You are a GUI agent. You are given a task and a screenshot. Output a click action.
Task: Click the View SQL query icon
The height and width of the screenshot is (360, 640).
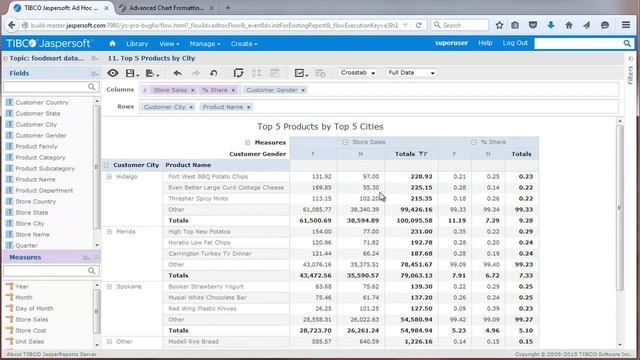coord(320,73)
